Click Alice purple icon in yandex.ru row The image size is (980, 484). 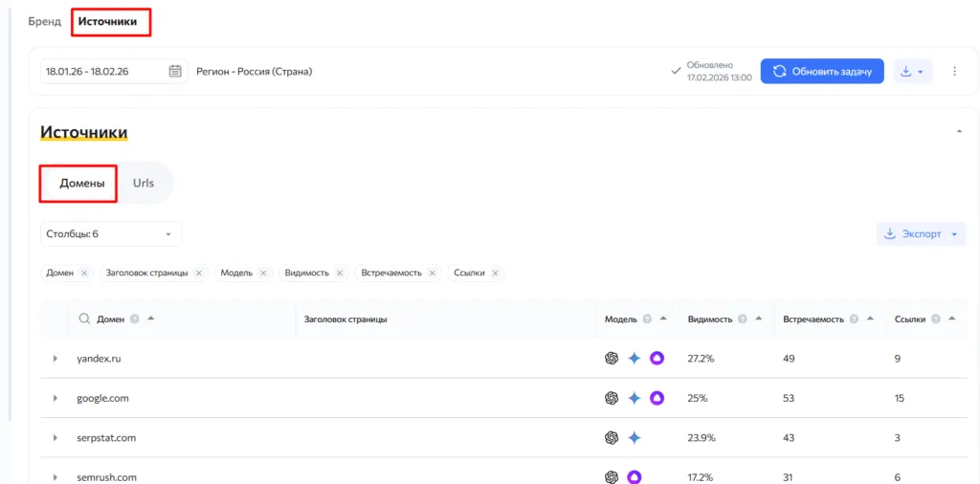point(657,359)
